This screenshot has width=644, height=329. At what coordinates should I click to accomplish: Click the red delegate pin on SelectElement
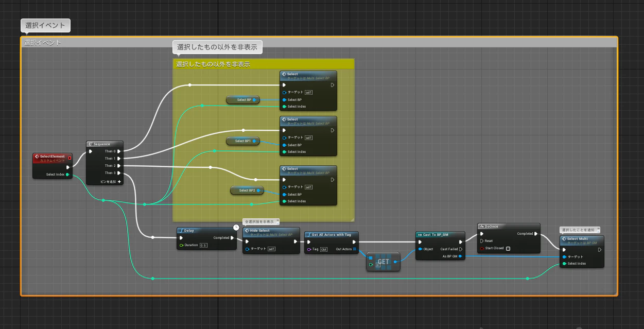pos(69,158)
